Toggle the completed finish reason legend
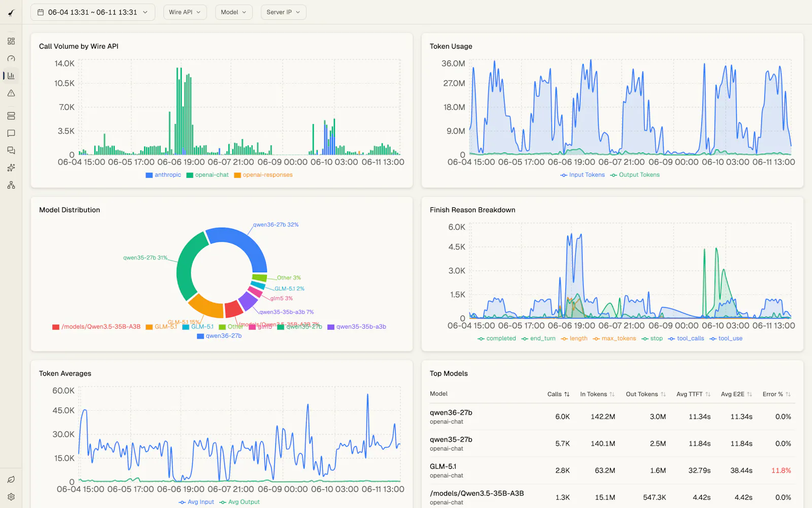Screen dimensions: 812x508 497,338
